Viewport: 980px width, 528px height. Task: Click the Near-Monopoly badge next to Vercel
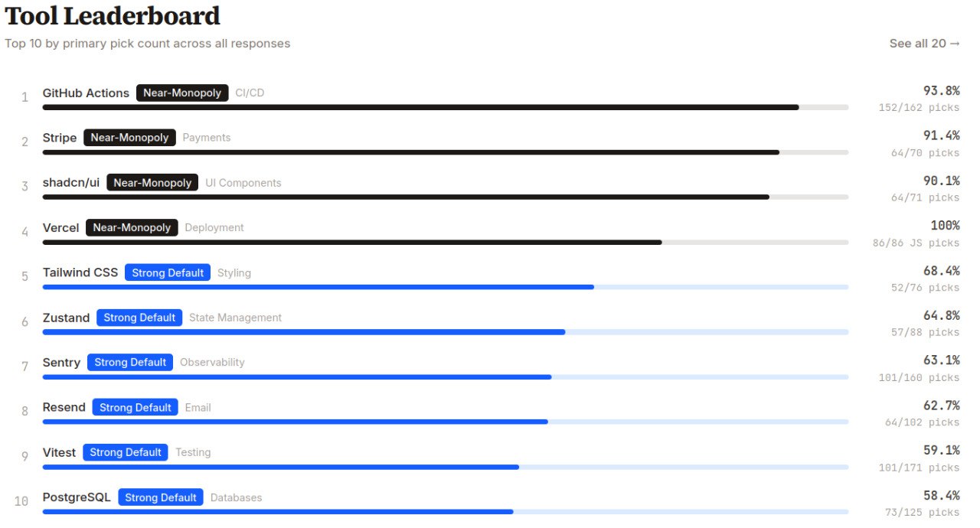132,228
